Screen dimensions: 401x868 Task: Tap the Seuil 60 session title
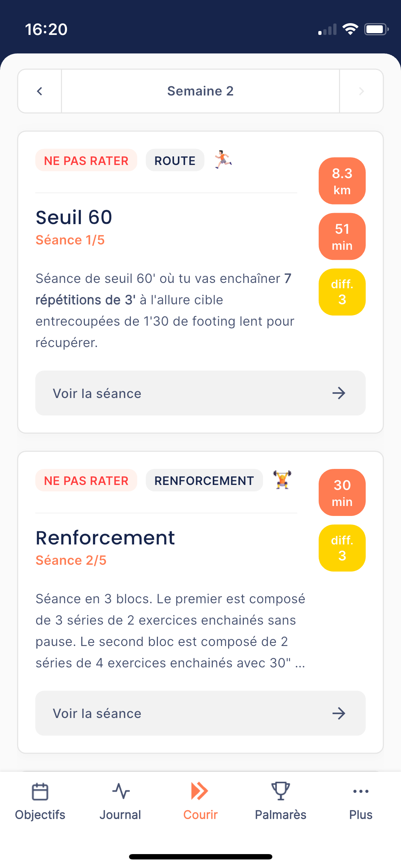(74, 217)
